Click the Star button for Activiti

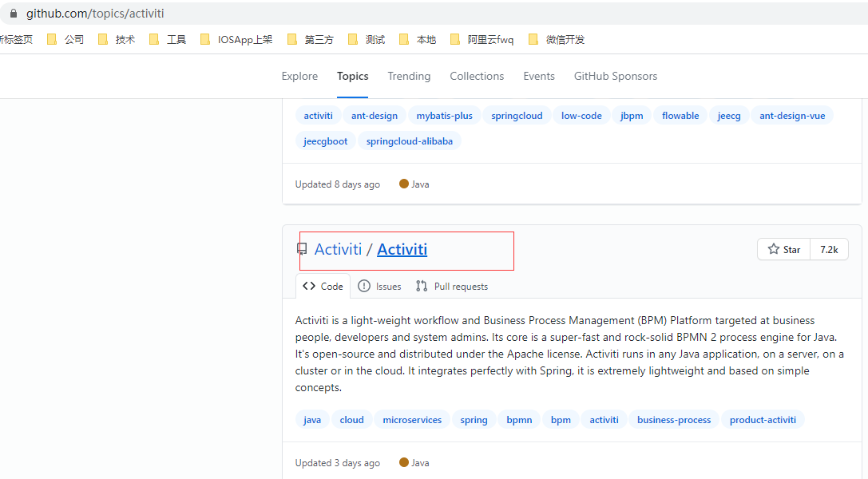(784, 249)
